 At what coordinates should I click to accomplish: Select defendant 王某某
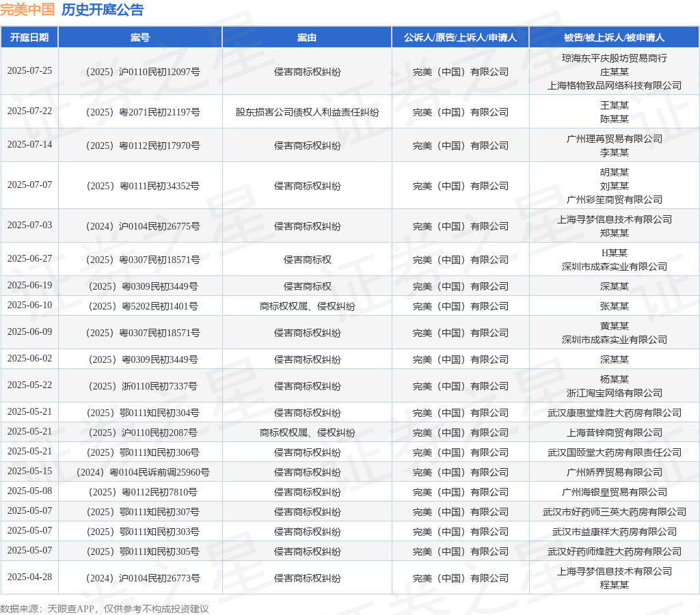point(615,105)
